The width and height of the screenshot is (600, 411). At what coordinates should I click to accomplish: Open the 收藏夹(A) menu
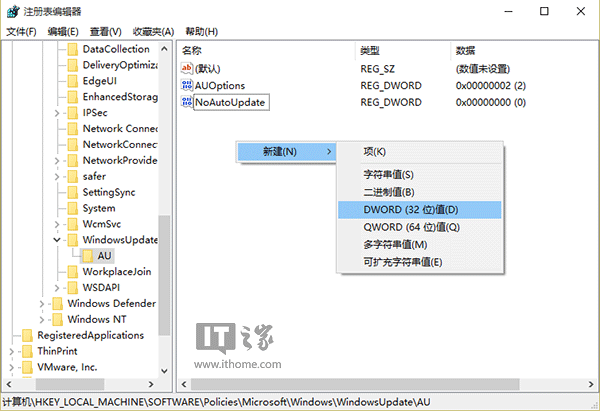(153, 31)
